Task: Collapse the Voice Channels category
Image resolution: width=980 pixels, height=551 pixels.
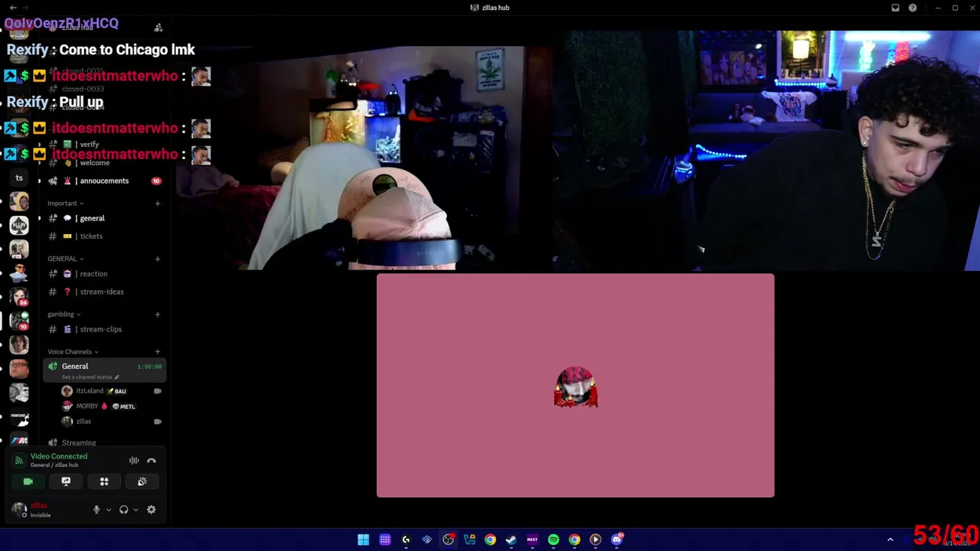Action: [73, 351]
